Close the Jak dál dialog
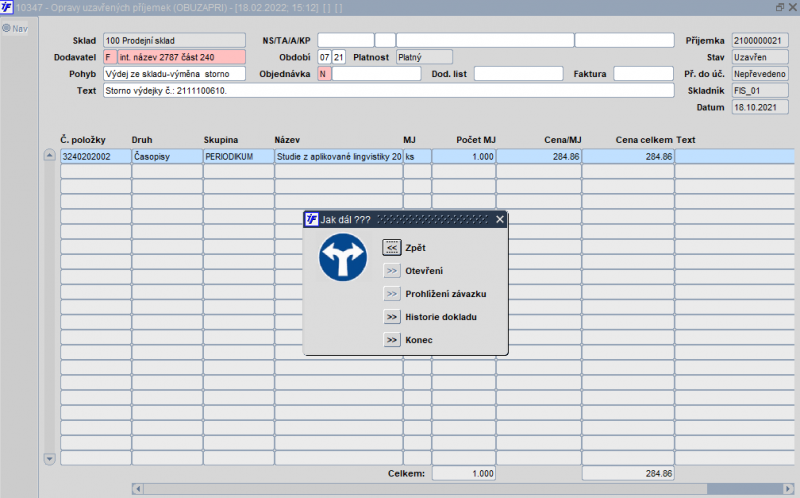This screenshot has width=800, height=498. (x=500, y=219)
